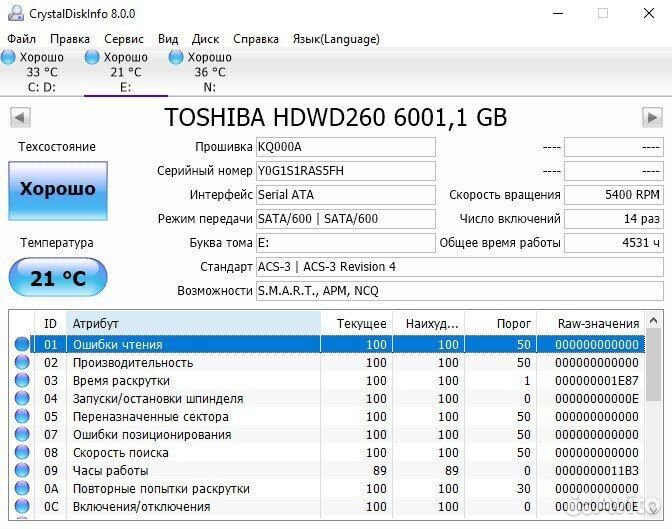Minimize the CrystalDiskInfo window

[558, 13]
